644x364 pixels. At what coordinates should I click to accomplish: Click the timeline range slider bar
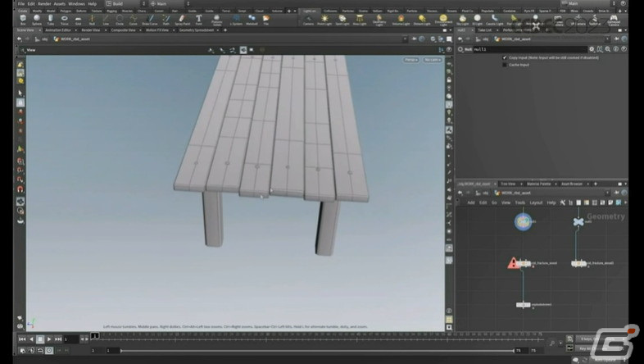317,350
